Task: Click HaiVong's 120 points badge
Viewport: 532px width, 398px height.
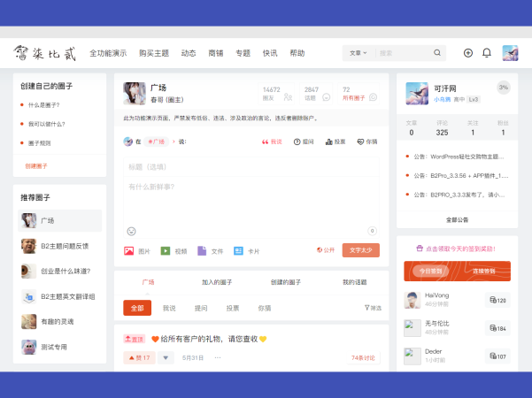Action: [x=497, y=300]
